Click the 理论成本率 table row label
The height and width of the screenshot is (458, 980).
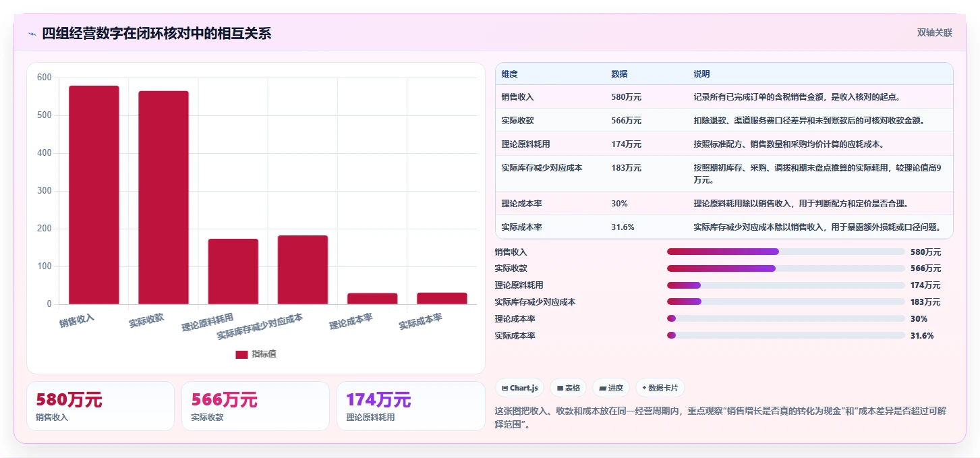pyautogui.click(x=521, y=204)
